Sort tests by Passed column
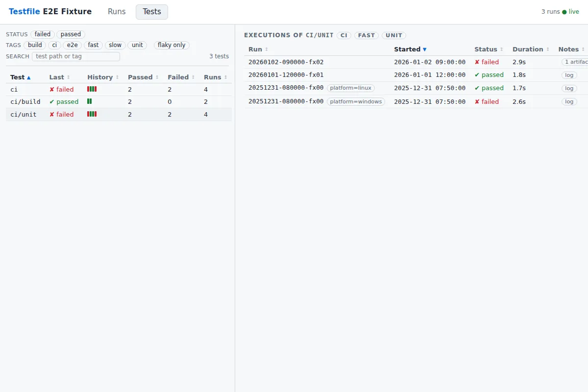This screenshot has height=392, width=588. [x=143, y=77]
